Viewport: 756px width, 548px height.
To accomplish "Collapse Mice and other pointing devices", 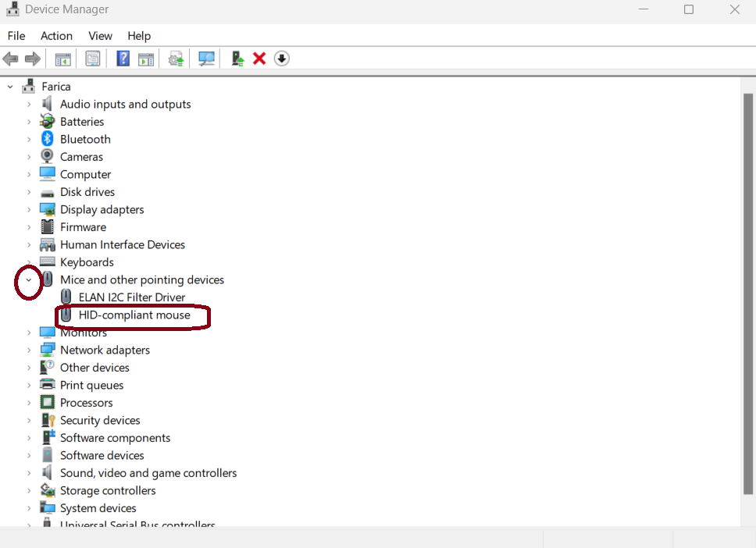I will (x=29, y=279).
